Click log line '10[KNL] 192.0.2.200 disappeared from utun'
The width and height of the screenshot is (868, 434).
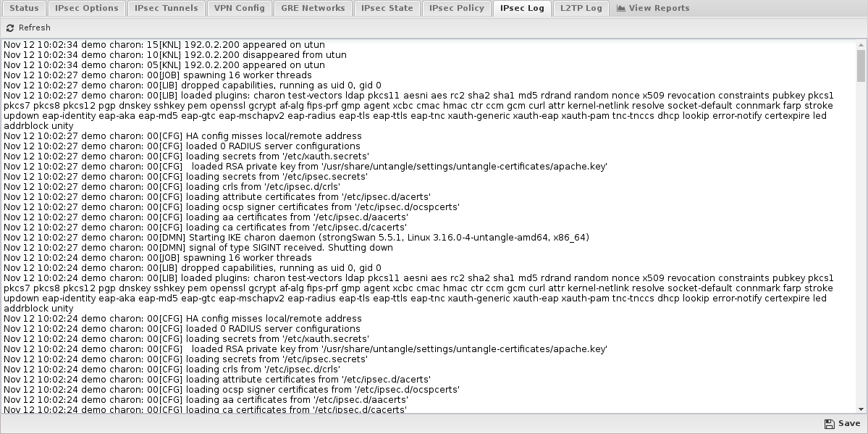[175, 55]
